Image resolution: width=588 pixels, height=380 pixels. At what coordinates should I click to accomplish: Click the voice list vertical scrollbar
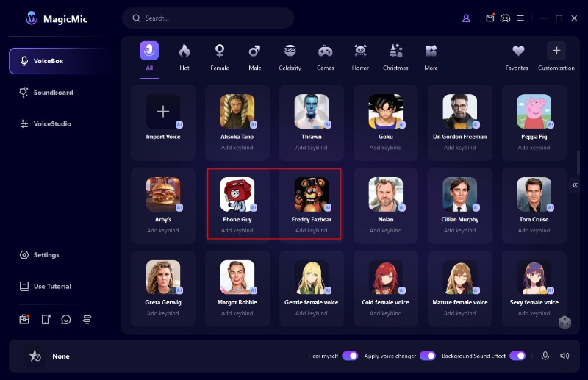pyautogui.click(x=578, y=162)
